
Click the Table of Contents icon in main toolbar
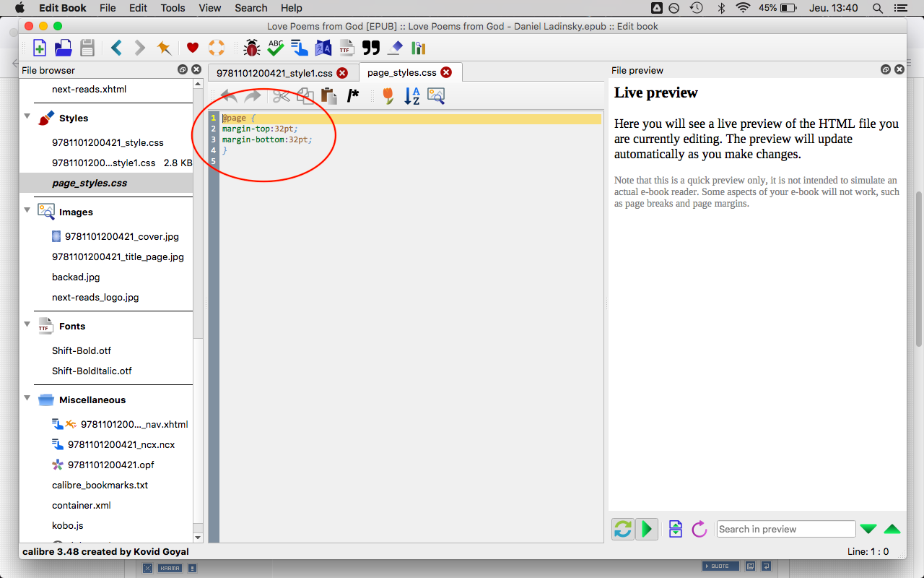click(300, 48)
